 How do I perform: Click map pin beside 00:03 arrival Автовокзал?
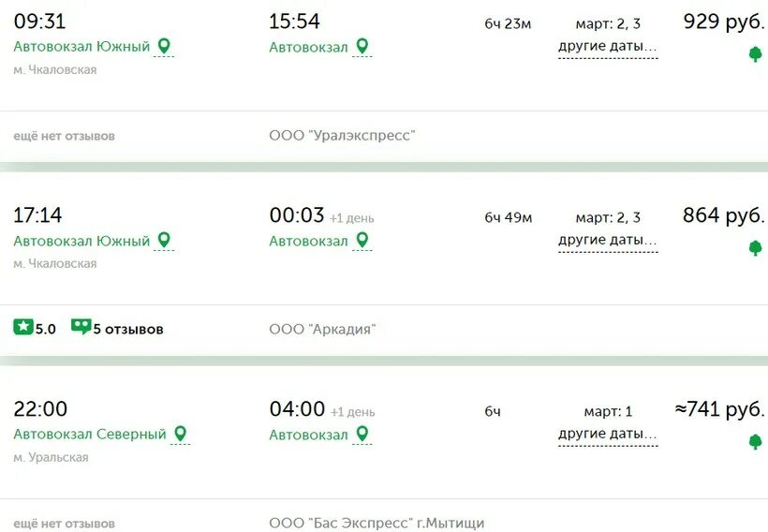[362, 240]
